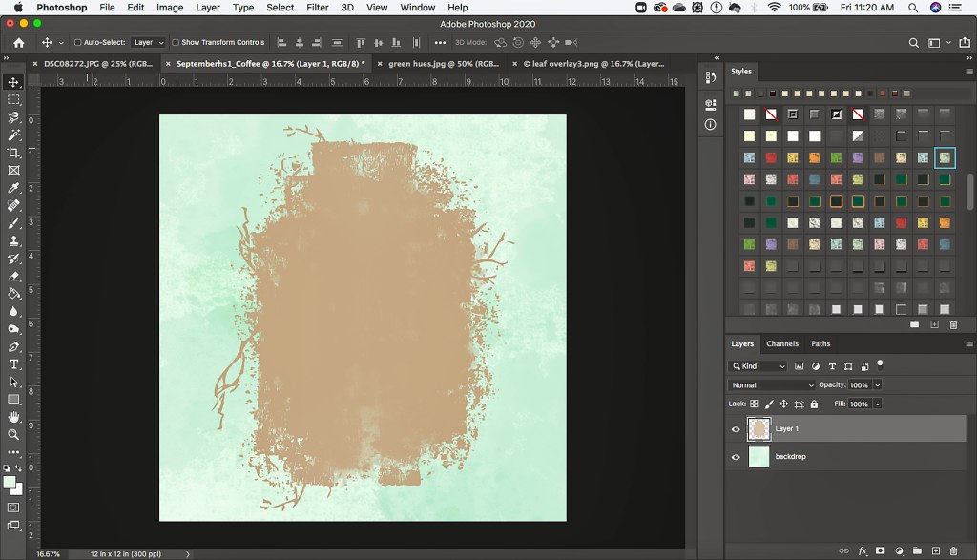
Task: Open the Normal blend mode dropdown
Action: [x=772, y=385]
